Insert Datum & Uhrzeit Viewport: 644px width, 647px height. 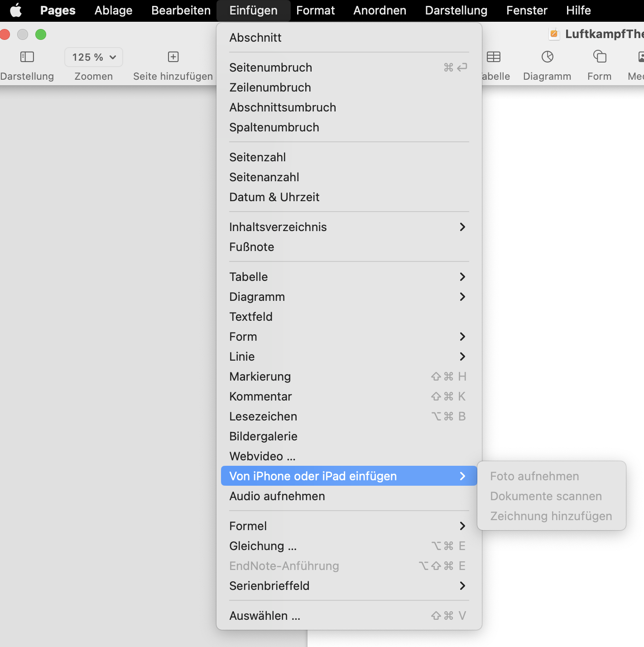coord(349,197)
